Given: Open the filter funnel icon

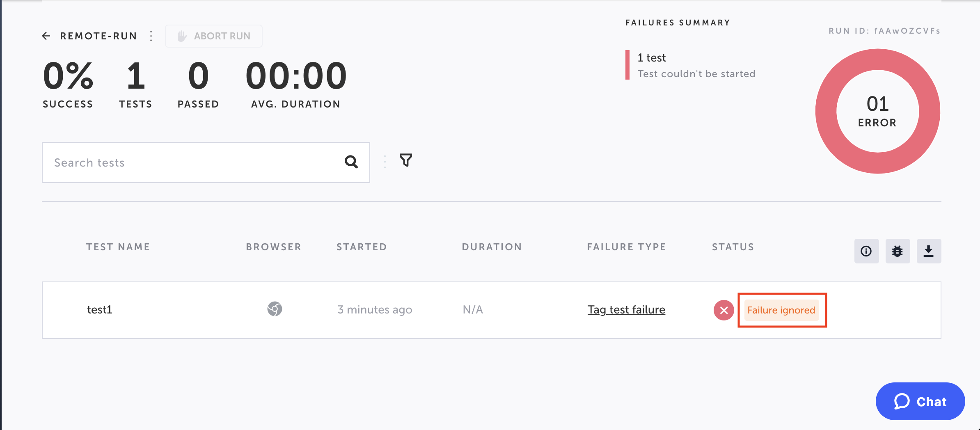Looking at the screenshot, I should click(x=406, y=160).
